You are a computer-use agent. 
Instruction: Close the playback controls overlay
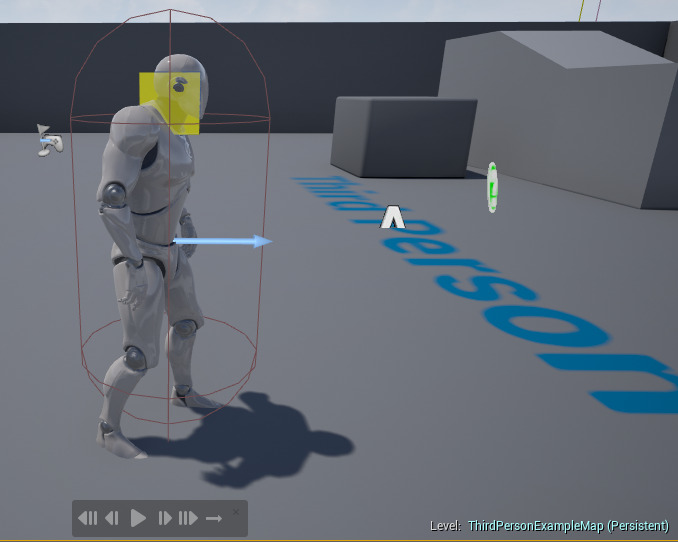tap(236, 512)
